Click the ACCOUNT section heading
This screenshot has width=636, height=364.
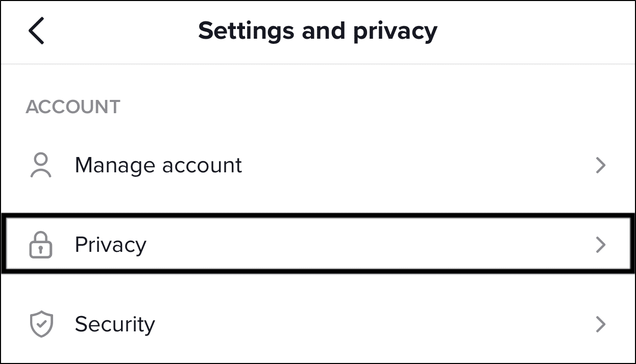(x=73, y=107)
